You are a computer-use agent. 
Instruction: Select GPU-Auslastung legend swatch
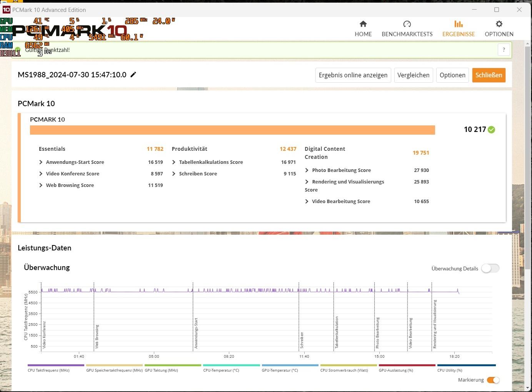(407, 365)
